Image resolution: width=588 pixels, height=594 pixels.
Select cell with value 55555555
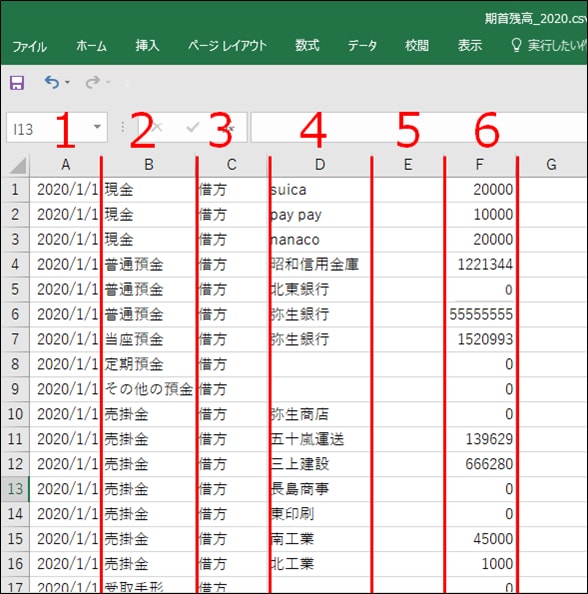[x=481, y=314]
